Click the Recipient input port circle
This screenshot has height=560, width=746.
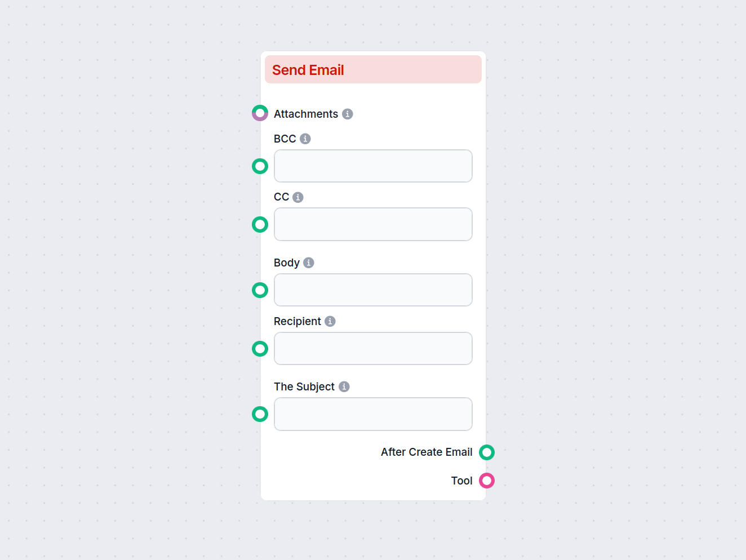click(260, 349)
